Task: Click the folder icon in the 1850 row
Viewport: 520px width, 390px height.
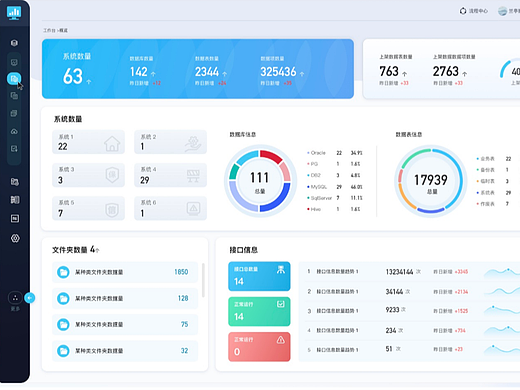Action: click(x=63, y=272)
